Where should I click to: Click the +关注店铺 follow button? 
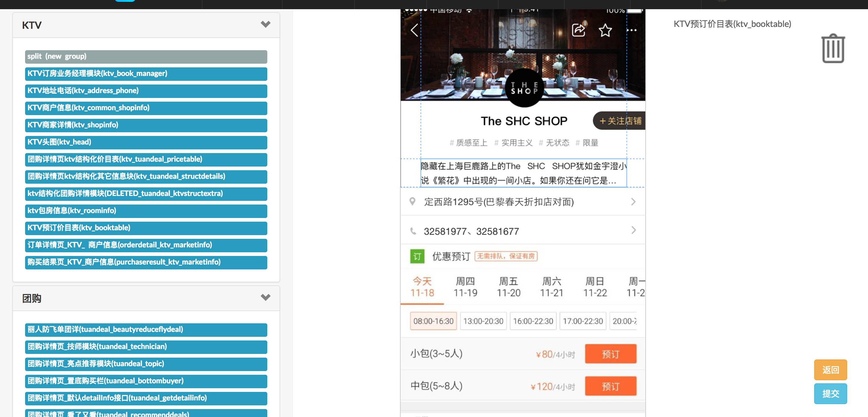[619, 121]
